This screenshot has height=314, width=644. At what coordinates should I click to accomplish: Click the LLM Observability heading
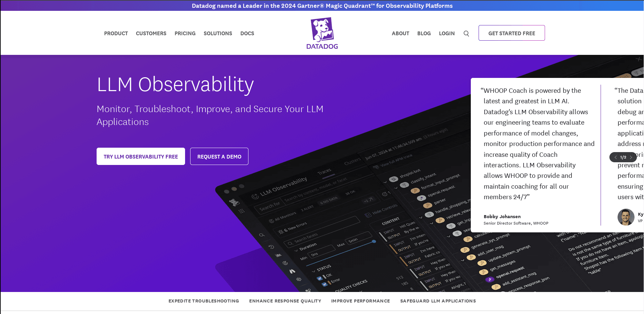click(175, 84)
